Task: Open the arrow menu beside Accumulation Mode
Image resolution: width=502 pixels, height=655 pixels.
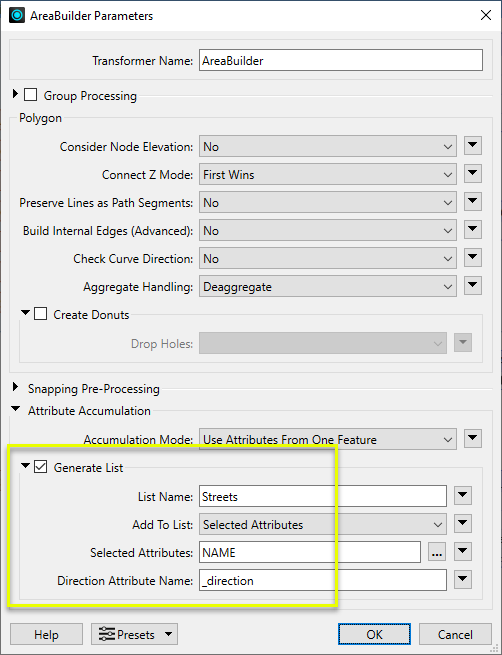Action: (472, 439)
